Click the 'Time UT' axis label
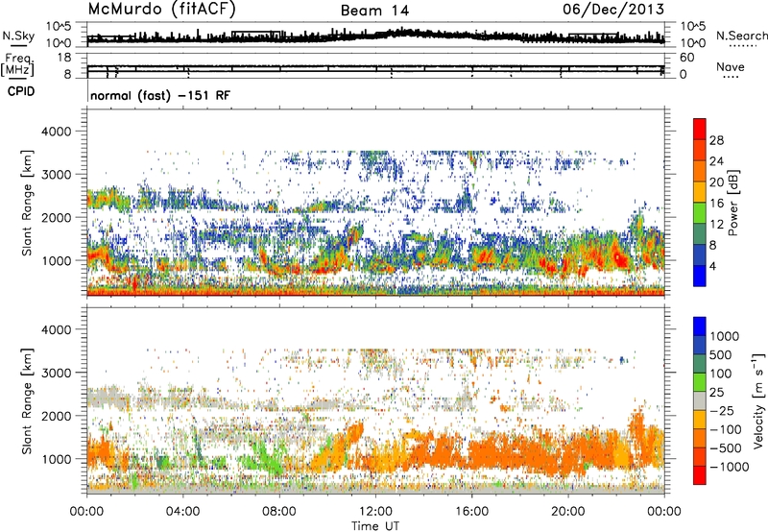Screen dimensions: 768x532 pyautogui.click(x=375, y=526)
